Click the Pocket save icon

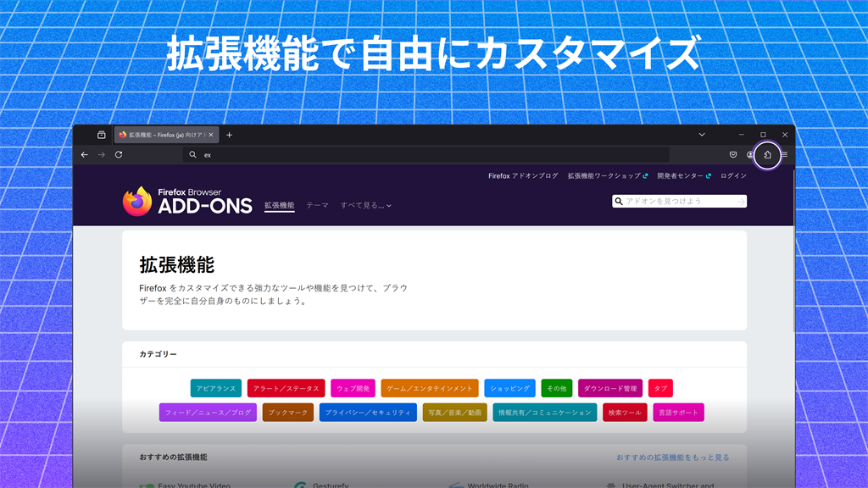tap(733, 155)
